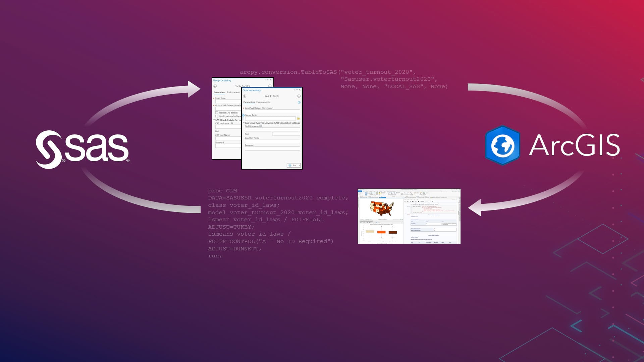Click the Port field in SAS To Table
This screenshot has height=362, width=644.
[x=286, y=134]
